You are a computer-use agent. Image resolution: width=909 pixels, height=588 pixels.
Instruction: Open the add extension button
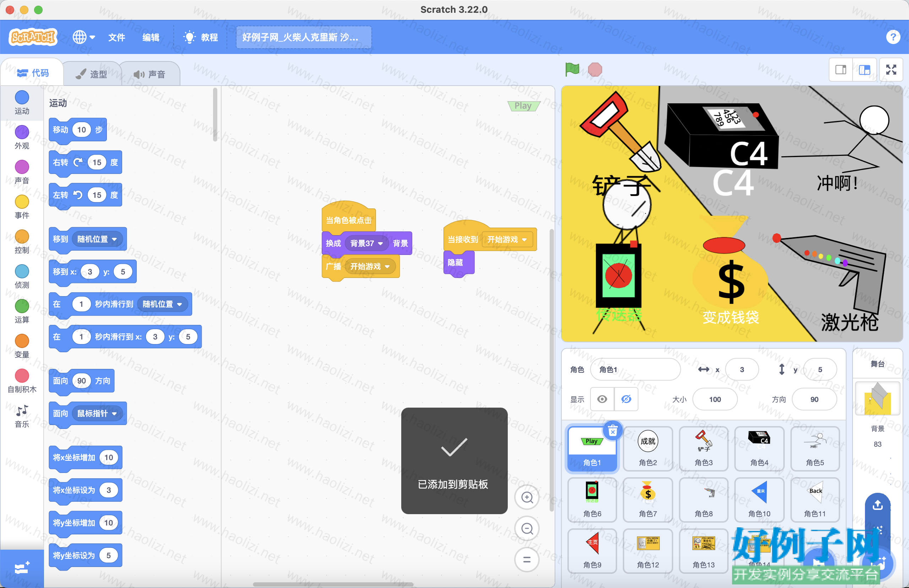[x=22, y=568]
